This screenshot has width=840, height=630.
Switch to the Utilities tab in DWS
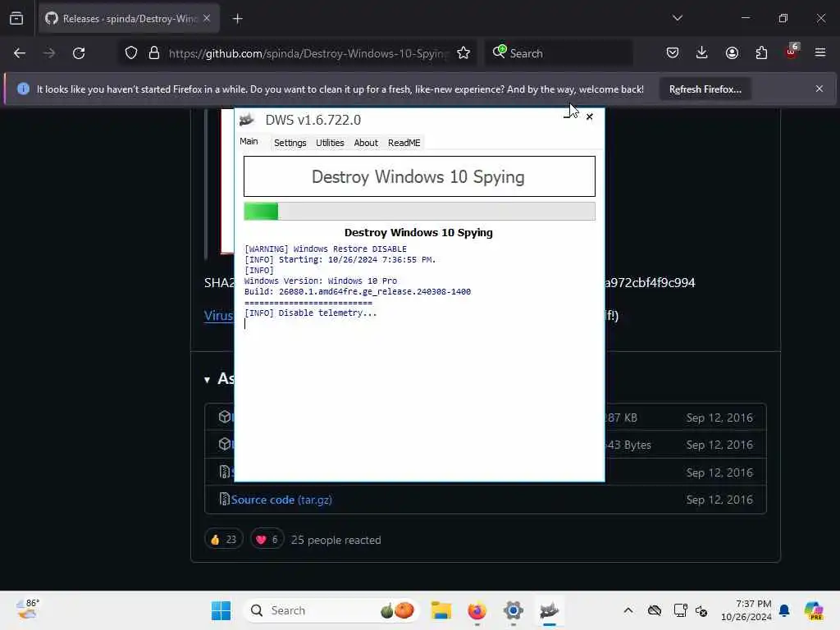tap(330, 143)
